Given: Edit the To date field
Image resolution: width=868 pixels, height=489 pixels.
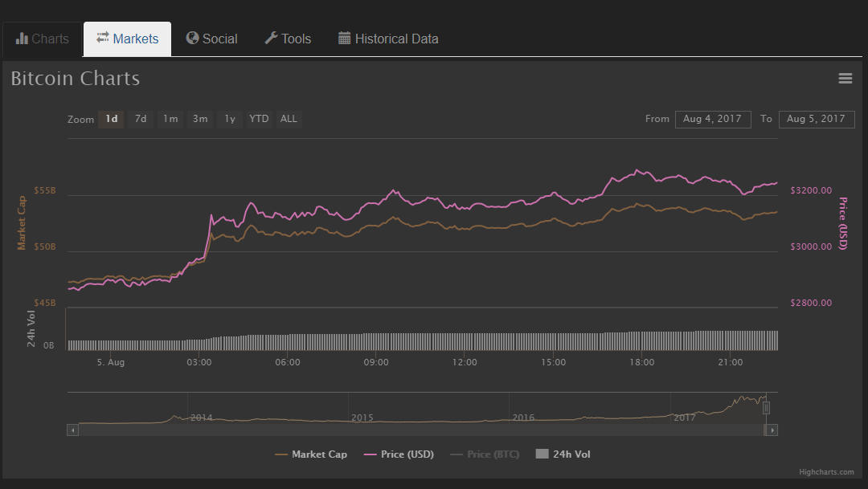Looking at the screenshot, I should pyautogui.click(x=817, y=119).
